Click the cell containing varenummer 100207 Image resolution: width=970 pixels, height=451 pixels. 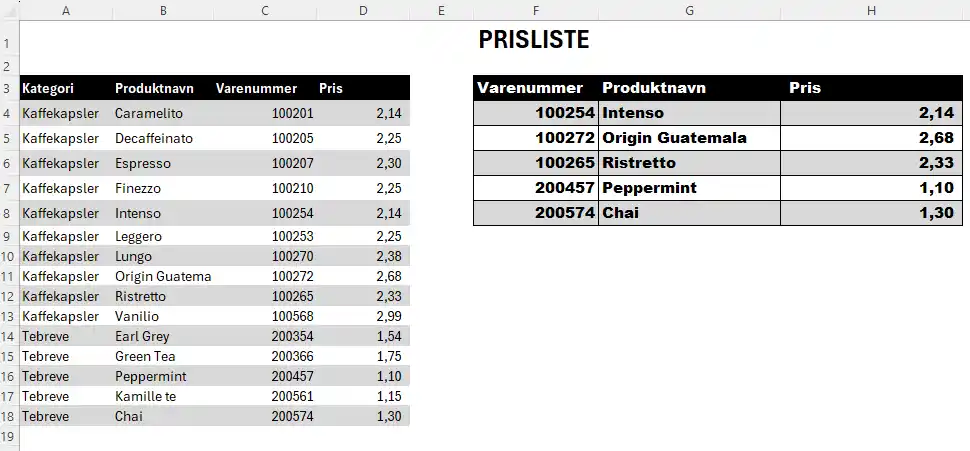point(292,163)
